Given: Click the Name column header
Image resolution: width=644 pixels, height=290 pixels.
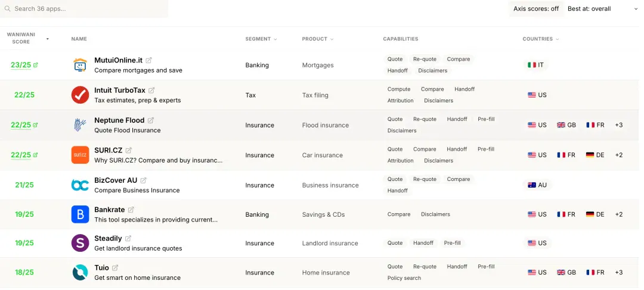Looking at the screenshot, I should pos(79,39).
